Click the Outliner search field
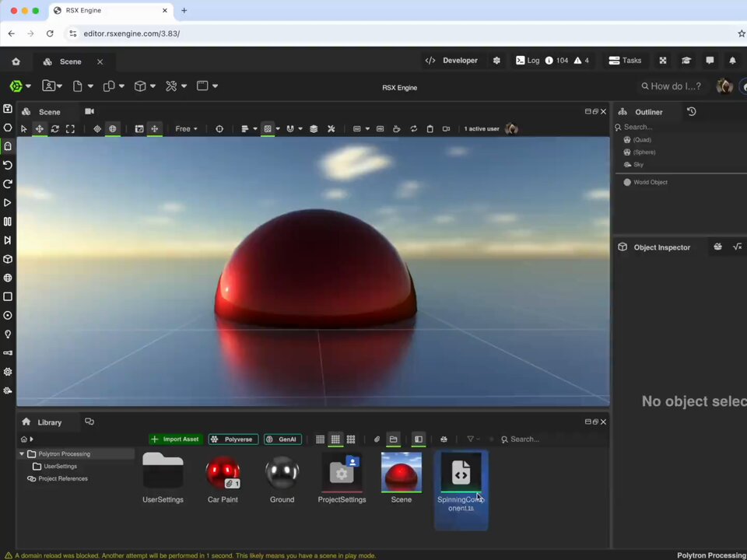 [680, 127]
